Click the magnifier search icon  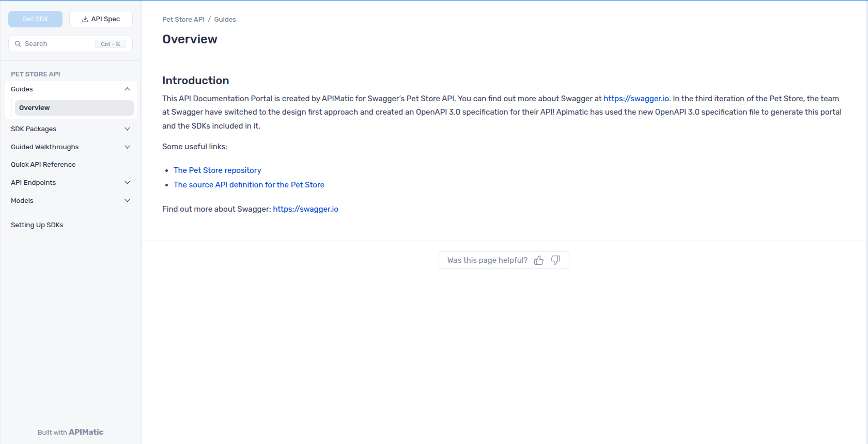coord(18,44)
